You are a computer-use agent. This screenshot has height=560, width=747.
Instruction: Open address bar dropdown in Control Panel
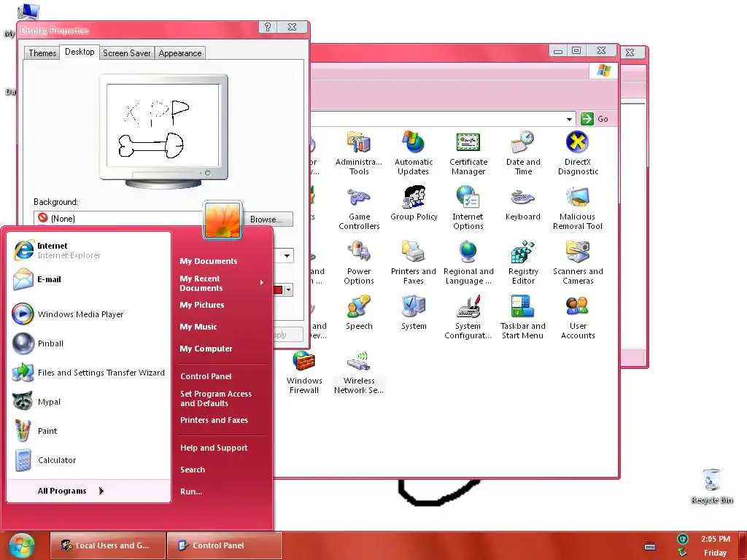pos(569,119)
